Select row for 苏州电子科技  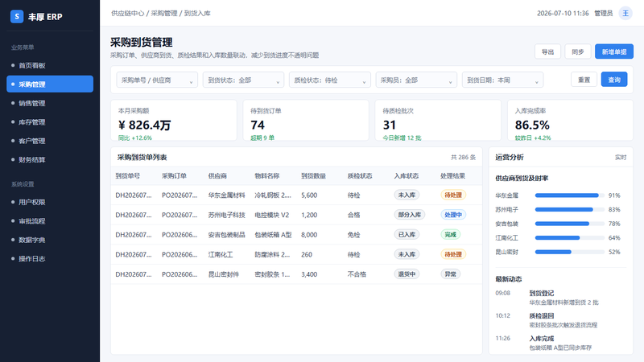pyautogui.click(x=296, y=215)
